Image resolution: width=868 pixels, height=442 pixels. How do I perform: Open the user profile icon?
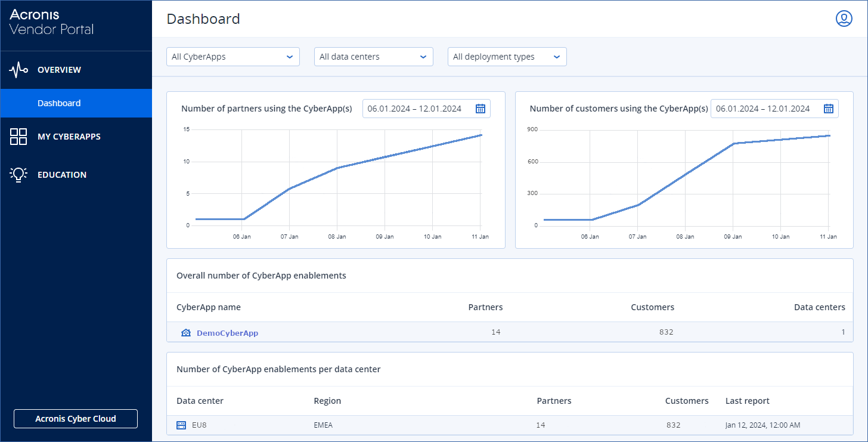coord(844,18)
